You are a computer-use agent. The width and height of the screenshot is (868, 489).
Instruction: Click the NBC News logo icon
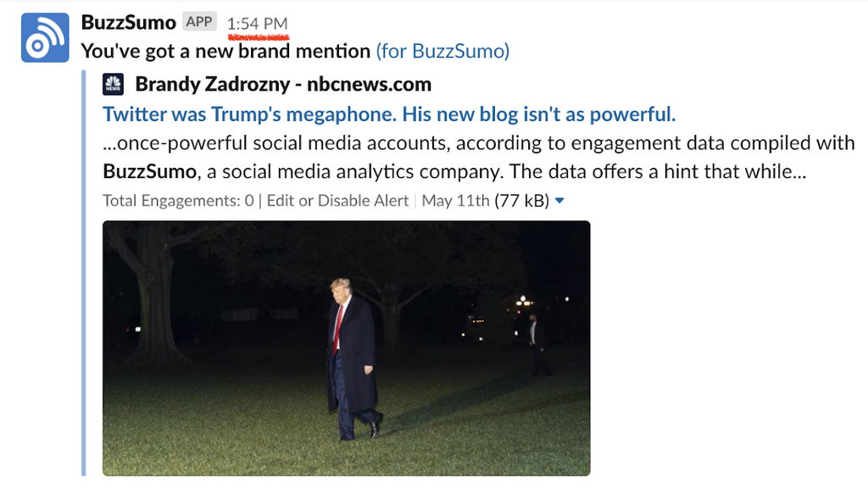[113, 85]
